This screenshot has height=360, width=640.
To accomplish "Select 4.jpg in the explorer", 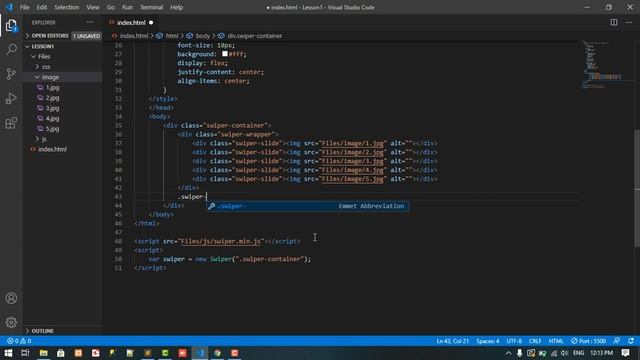I will [52, 118].
